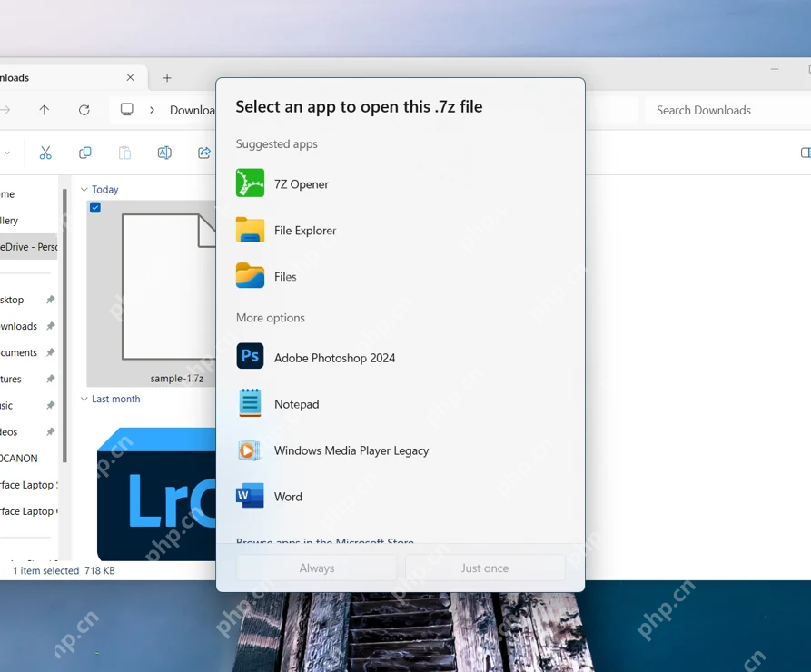Choose the Notepad app icon
Screen dimensions: 811x672
250,402
